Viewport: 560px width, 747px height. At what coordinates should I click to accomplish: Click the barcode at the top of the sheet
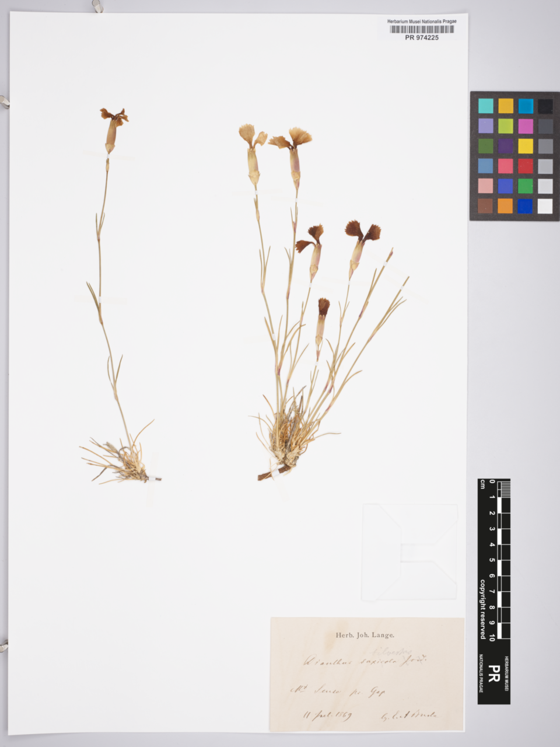pyautogui.click(x=422, y=29)
